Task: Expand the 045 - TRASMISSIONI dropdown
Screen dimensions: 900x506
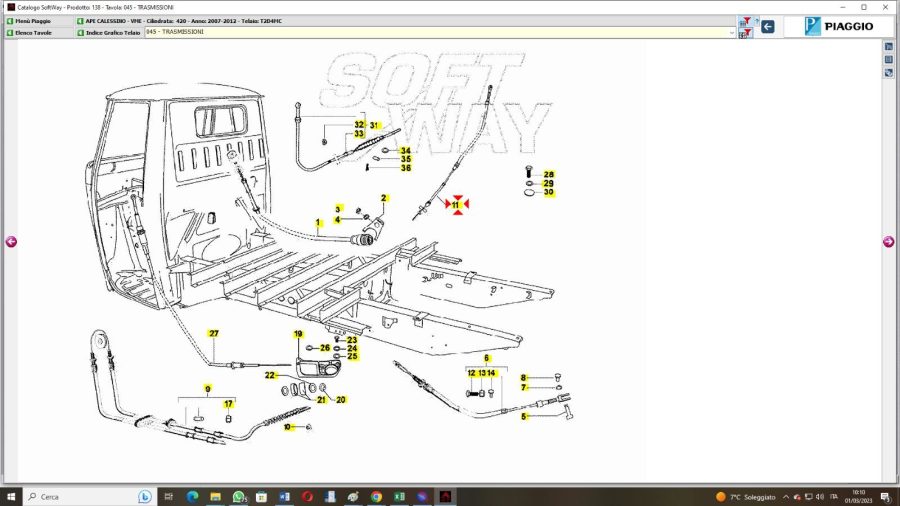Action: click(x=731, y=32)
